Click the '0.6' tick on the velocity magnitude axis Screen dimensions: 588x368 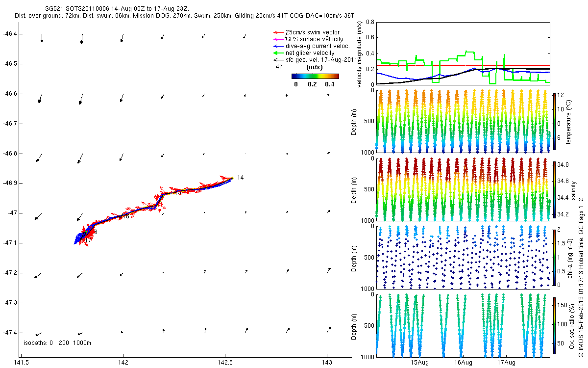click(x=370, y=38)
